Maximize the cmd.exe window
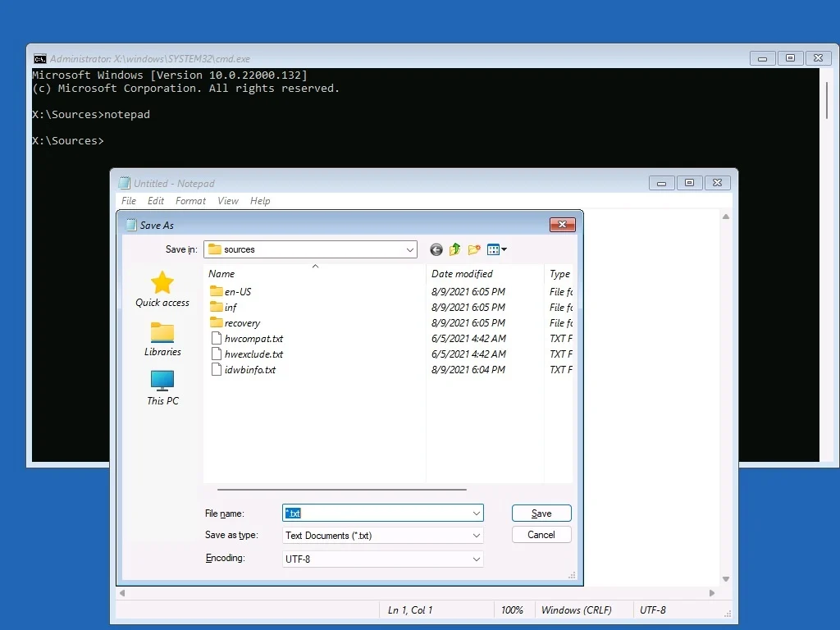This screenshot has width=840, height=630. (790, 58)
